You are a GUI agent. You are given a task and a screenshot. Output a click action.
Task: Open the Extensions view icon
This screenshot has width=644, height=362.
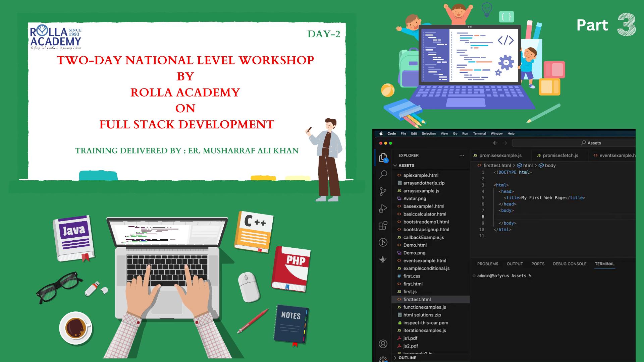(383, 225)
